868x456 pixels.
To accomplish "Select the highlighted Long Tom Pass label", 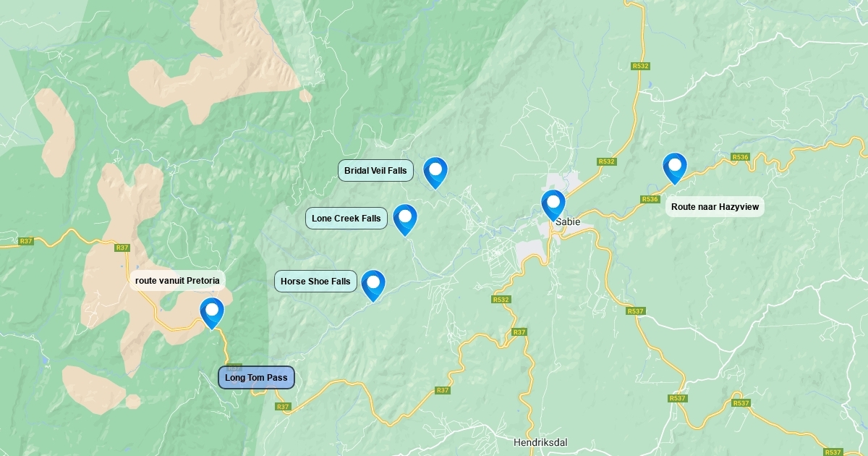I will coord(256,378).
